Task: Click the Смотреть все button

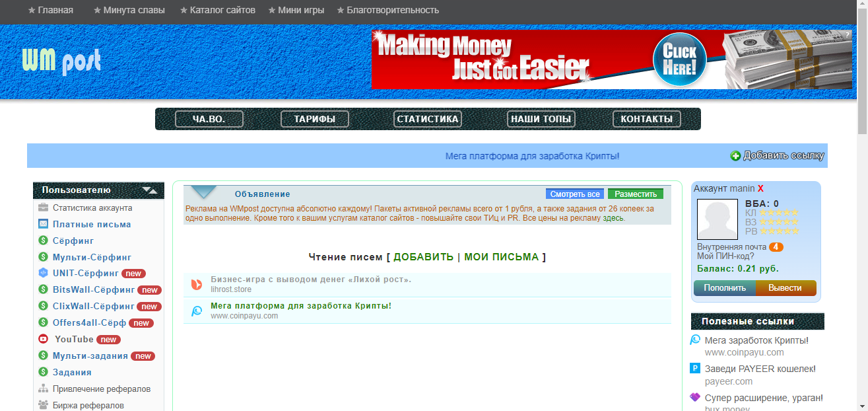Action: (575, 194)
